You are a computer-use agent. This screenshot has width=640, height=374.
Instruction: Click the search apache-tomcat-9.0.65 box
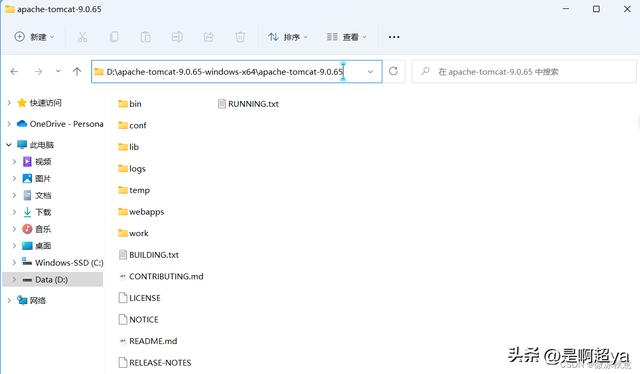point(524,72)
